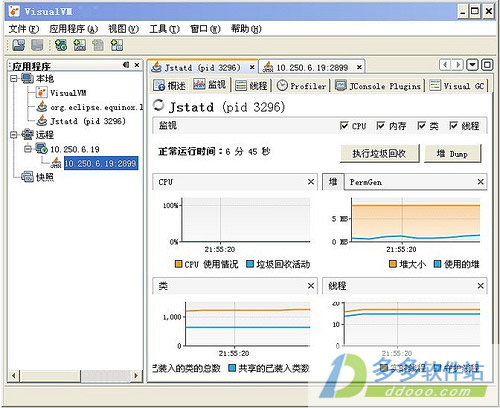Click the 10.250.6.19 host icon
The height and width of the screenshot is (408, 500).
[42, 149]
